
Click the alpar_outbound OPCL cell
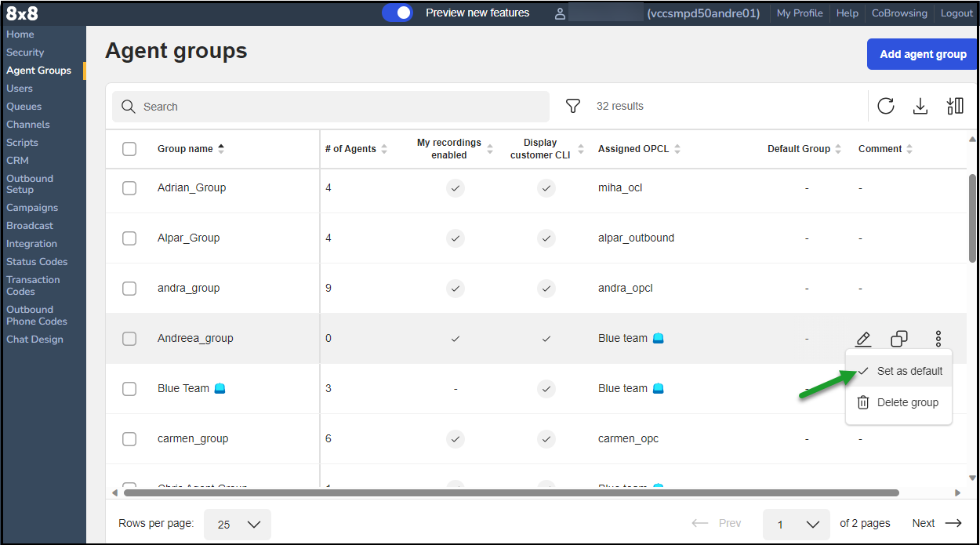636,238
